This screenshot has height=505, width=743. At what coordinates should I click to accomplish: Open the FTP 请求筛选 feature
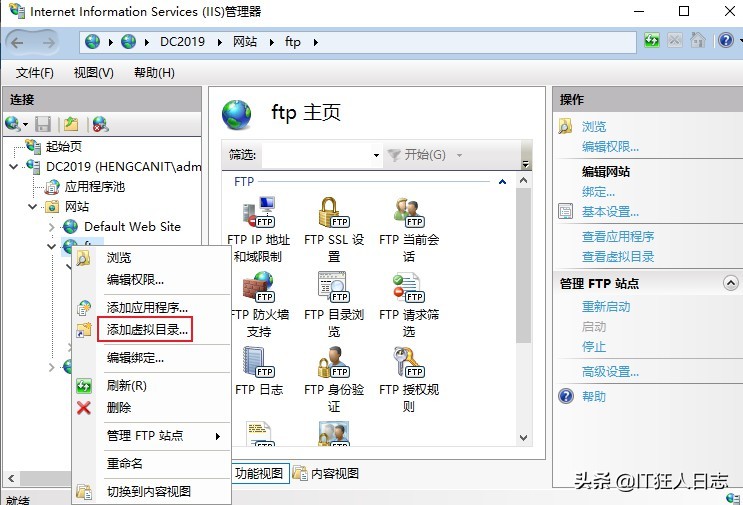click(409, 305)
